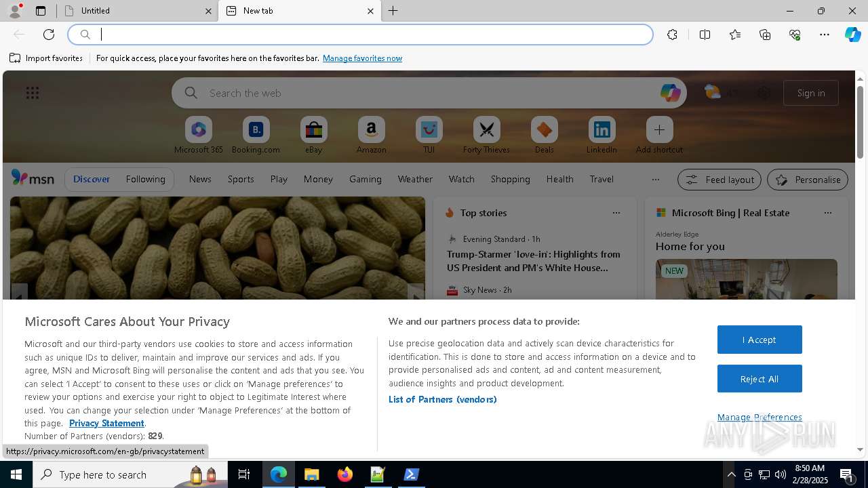Open the app launcher grid icon
868x488 pixels.
coord(32,93)
